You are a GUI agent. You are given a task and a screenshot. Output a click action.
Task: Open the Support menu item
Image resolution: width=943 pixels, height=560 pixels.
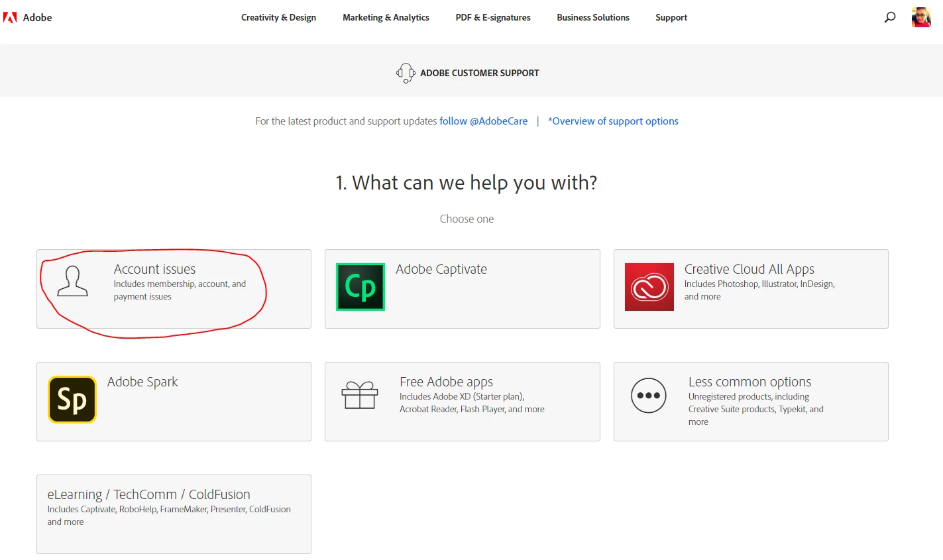(671, 17)
